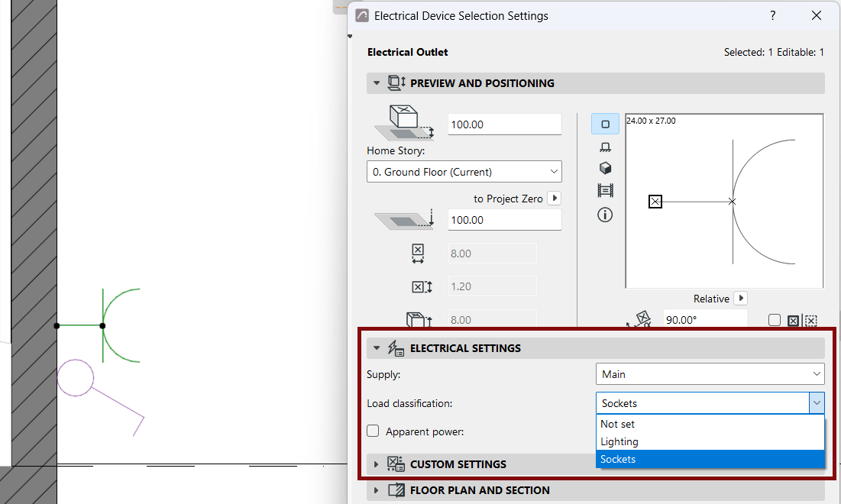Click the 'Supply:' label

pyautogui.click(x=383, y=374)
